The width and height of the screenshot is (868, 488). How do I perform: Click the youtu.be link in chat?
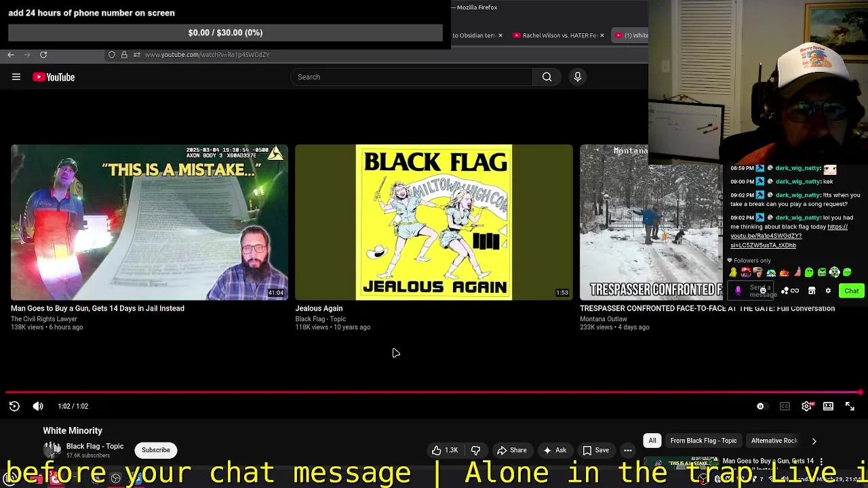click(789, 236)
